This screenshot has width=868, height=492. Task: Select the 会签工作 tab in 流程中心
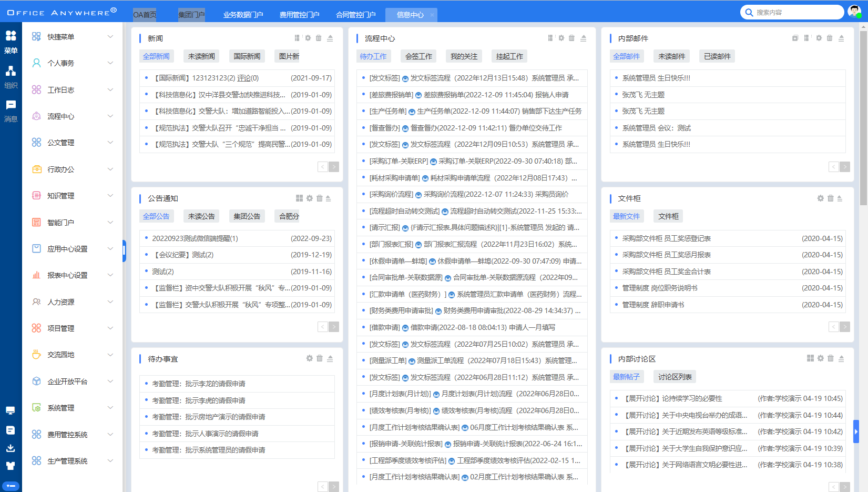pyautogui.click(x=418, y=56)
